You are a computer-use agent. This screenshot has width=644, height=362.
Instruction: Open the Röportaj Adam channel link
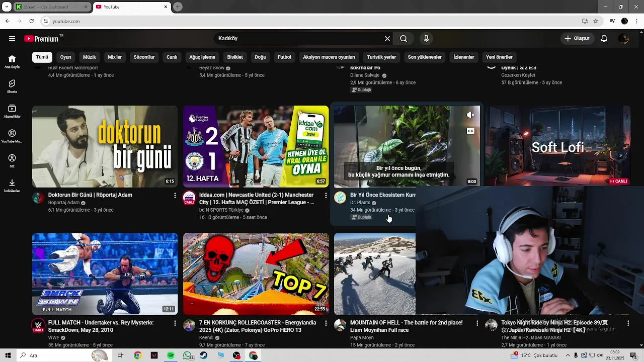coord(64,203)
